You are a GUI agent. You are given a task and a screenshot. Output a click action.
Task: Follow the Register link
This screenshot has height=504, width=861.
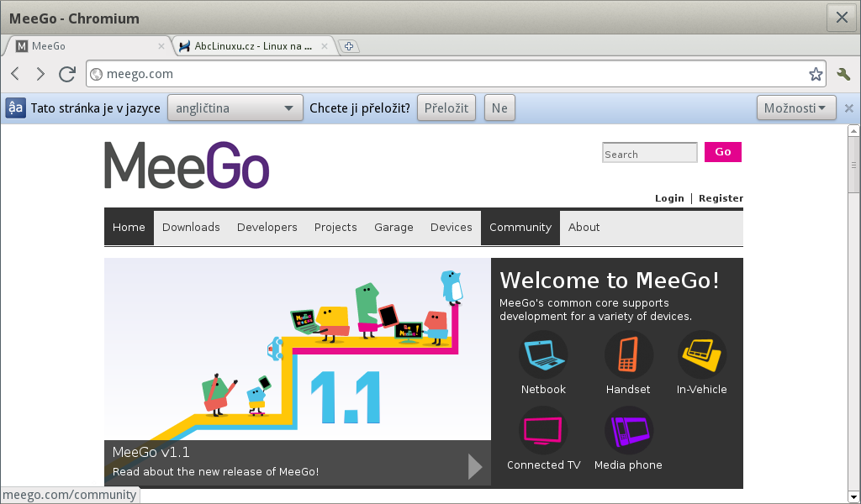point(721,198)
